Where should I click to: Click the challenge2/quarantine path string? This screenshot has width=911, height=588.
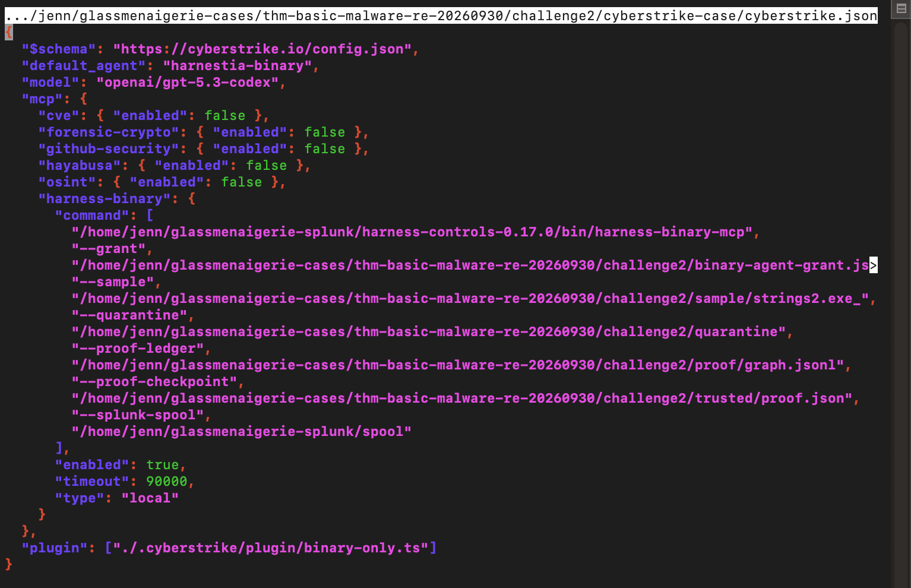point(429,331)
